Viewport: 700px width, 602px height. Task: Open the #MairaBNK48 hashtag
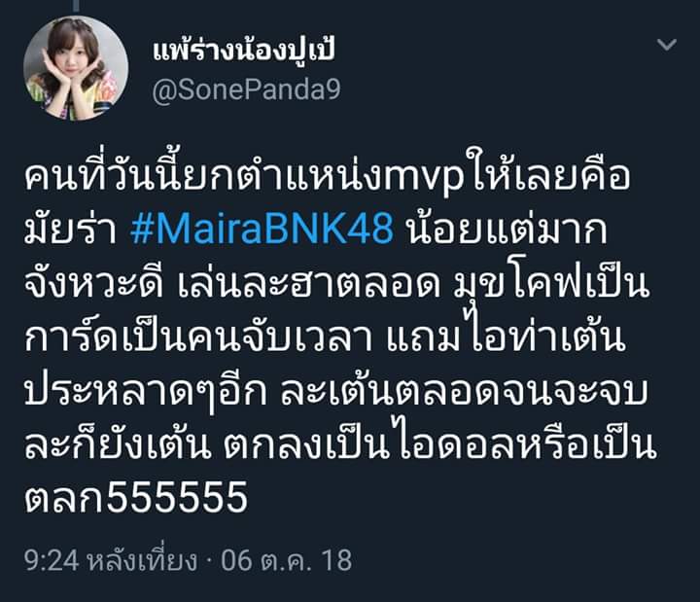pos(262,230)
